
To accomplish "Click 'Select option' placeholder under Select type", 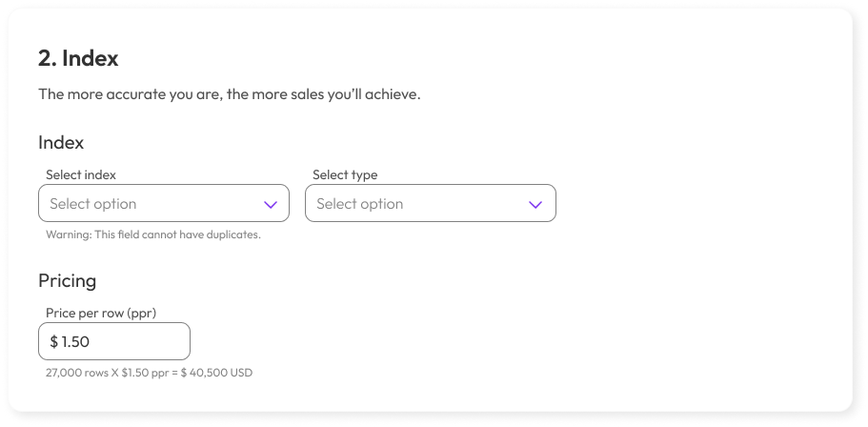I will (x=360, y=204).
